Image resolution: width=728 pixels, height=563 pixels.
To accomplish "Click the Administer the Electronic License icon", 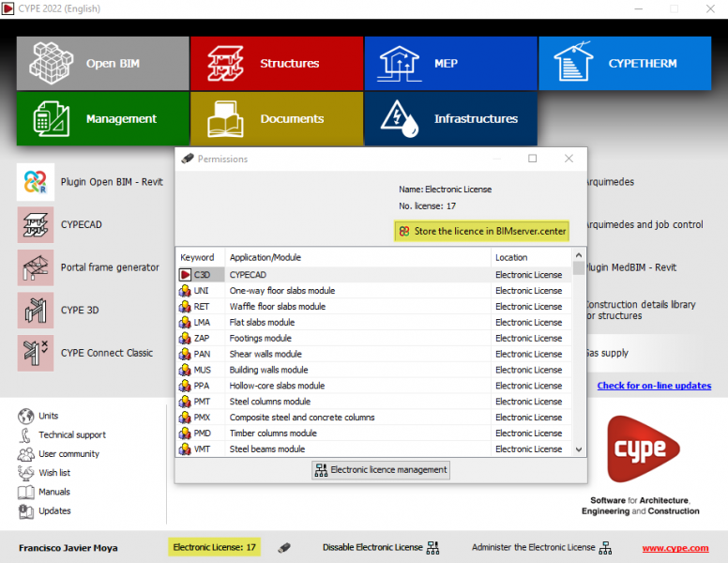I will click(x=605, y=547).
